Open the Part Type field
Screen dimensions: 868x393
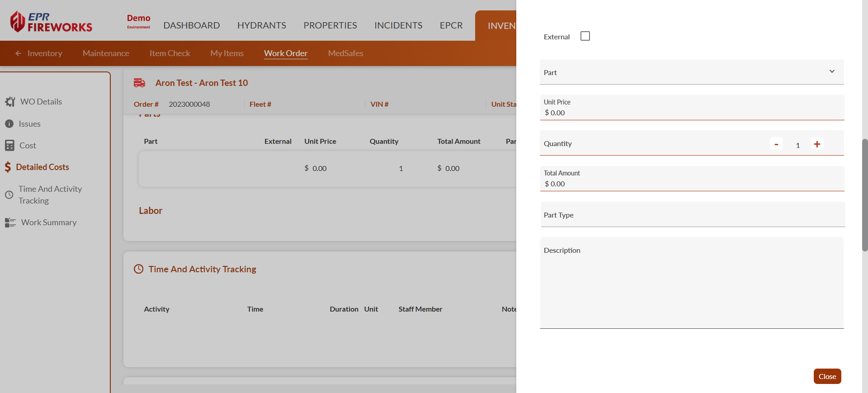tap(692, 215)
